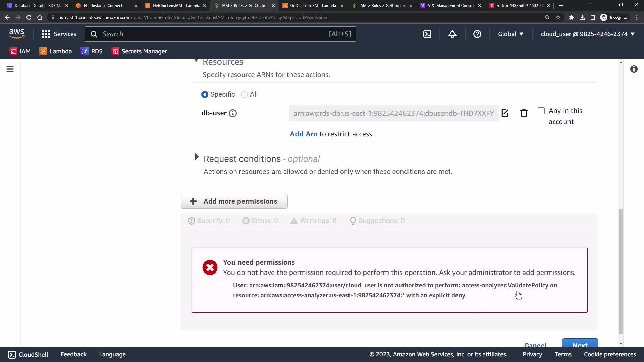Switch to the VPC Management Console tab
Screen dimensions: 644x362
[x=451, y=6]
